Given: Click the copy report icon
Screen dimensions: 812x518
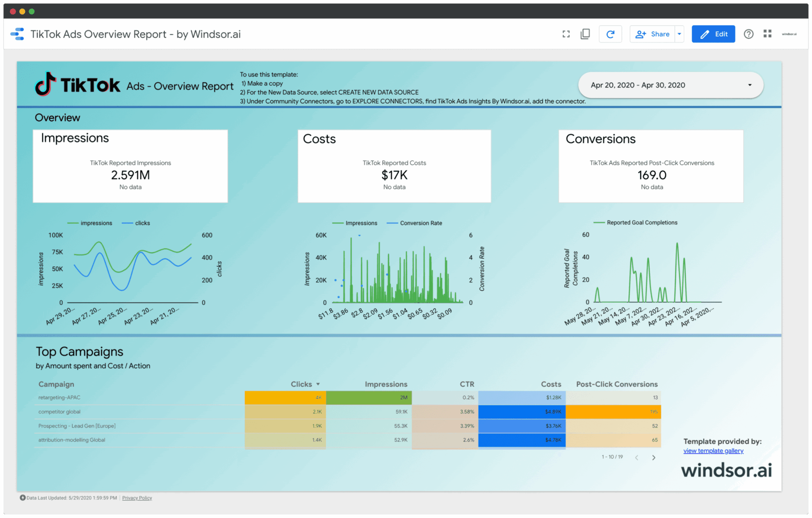Looking at the screenshot, I should [585, 34].
